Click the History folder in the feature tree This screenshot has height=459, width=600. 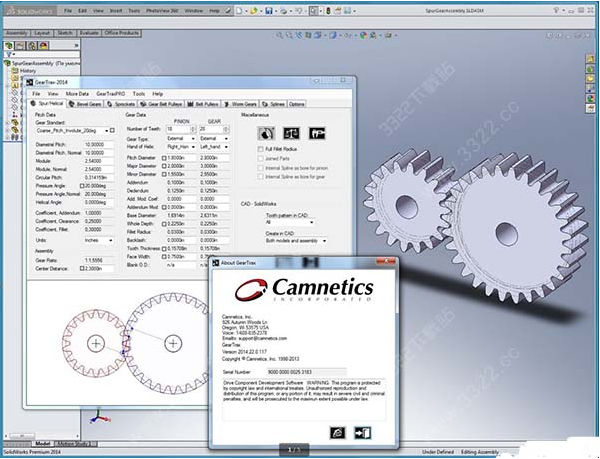pyautogui.click(x=24, y=71)
